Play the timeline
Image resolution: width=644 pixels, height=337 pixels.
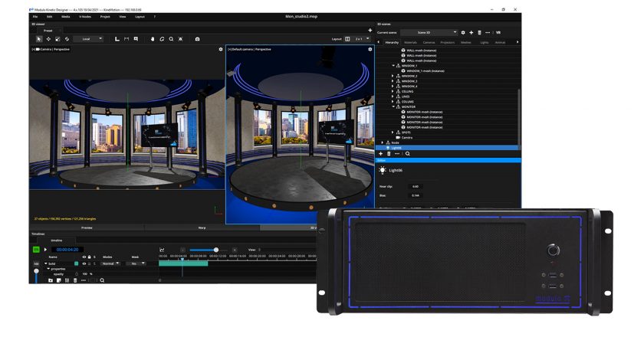(45, 249)
